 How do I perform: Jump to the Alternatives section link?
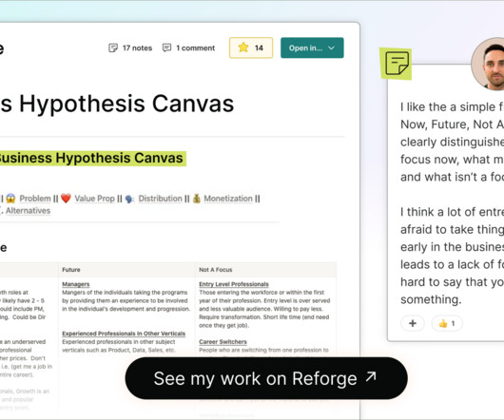(x=28, y=211)
